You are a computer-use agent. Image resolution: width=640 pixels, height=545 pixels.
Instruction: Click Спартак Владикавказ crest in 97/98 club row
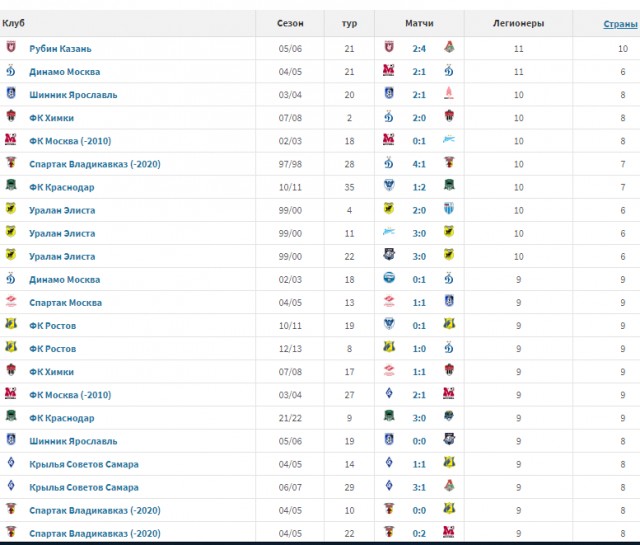click(x=11, y=162)
